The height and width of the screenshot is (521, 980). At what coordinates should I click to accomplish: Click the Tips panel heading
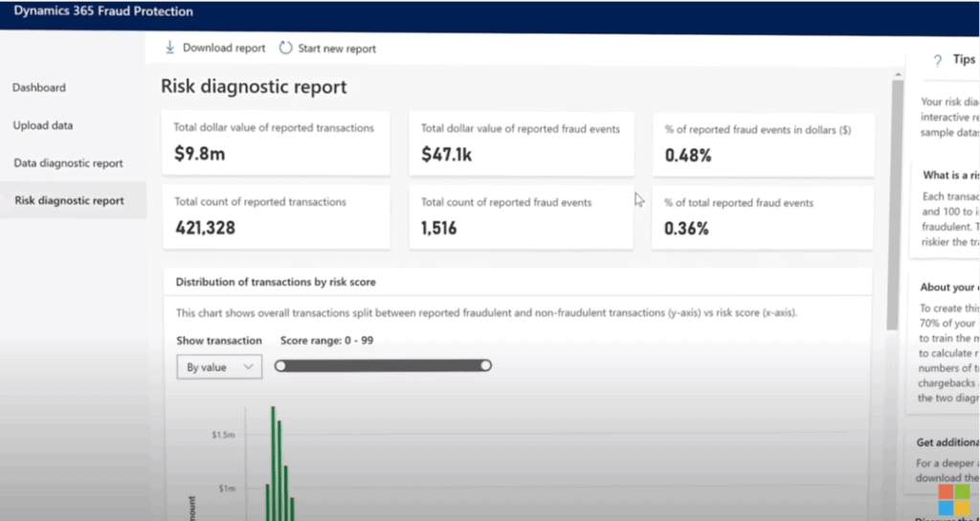965,59
